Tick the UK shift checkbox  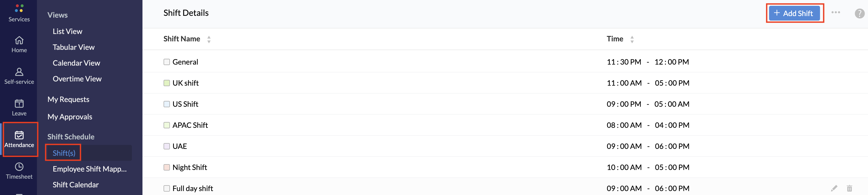pyautogui.click(x=166, y=83)
